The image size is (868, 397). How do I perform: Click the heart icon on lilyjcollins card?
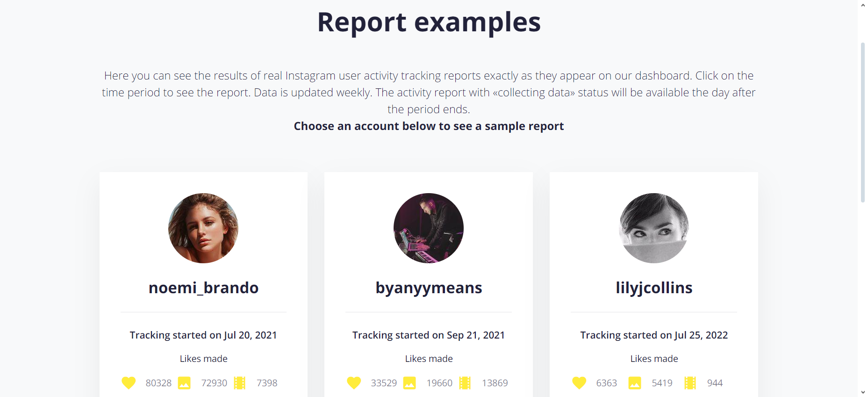tap(579, 383)
